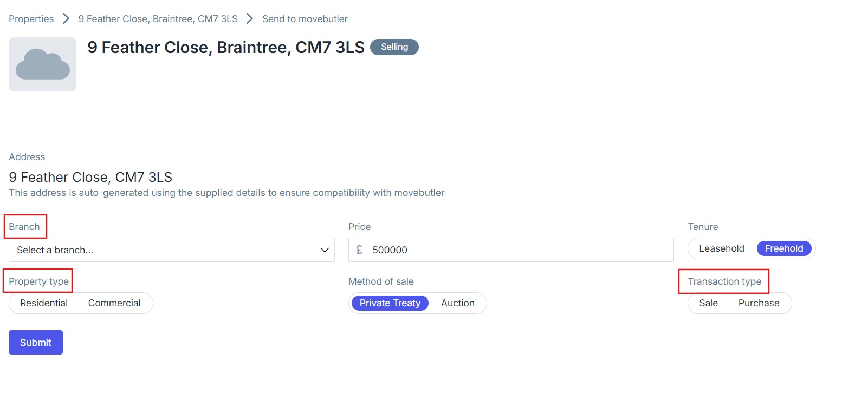Select Private Treaty method of sale
Viewport: 868px width, 407px height.
coord(390,303)
